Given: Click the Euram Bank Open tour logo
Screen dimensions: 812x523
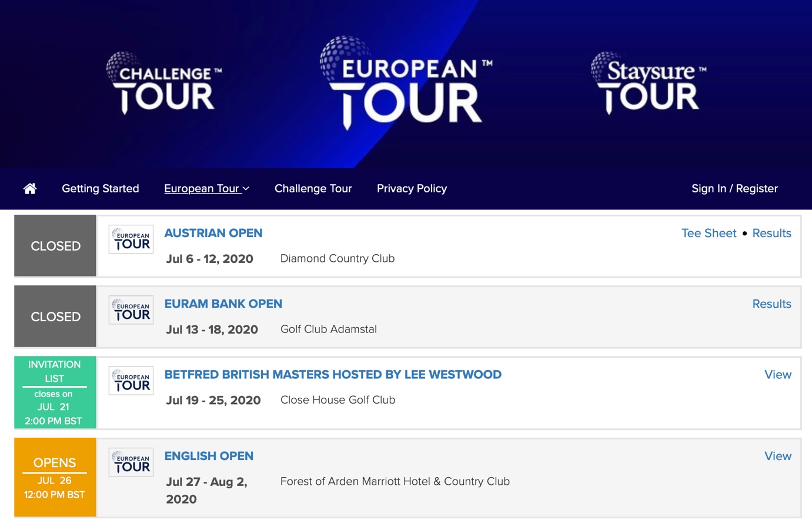Looking at the screenshot, I should (x=131, y=310).
